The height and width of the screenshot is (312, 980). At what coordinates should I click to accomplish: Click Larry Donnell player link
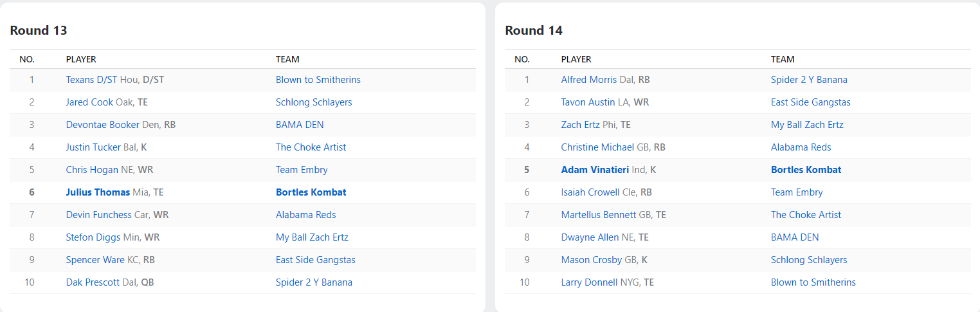589,282
